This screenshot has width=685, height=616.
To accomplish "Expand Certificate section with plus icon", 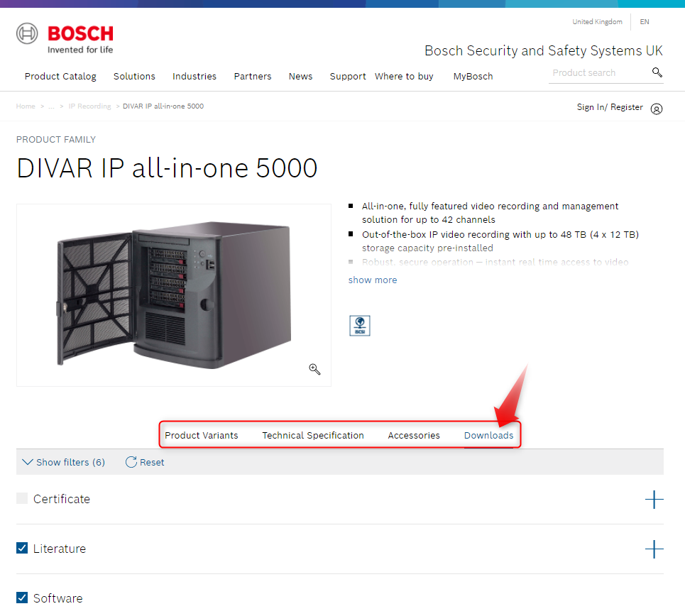I will pyautogui.click(x=654, y=500).
